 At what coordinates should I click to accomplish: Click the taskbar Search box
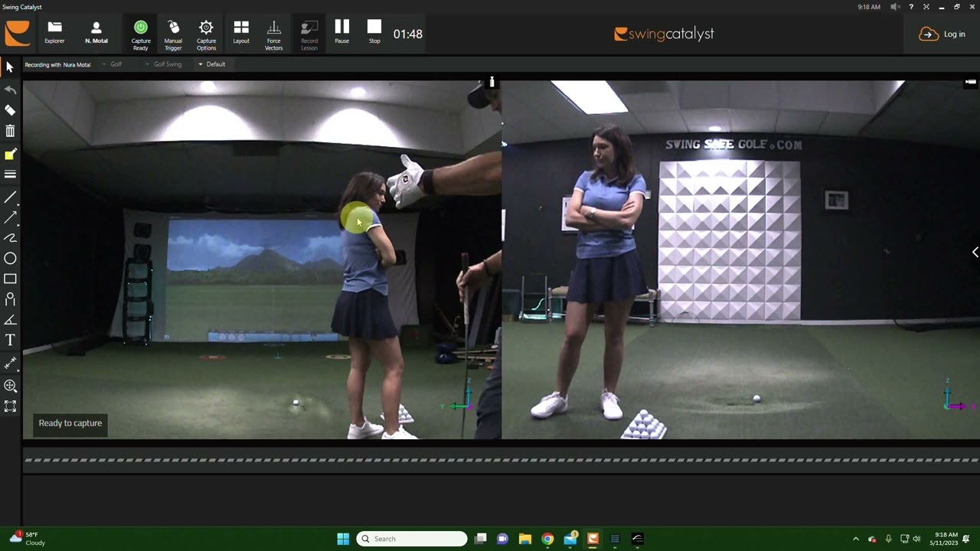click(x=412, y=539)
